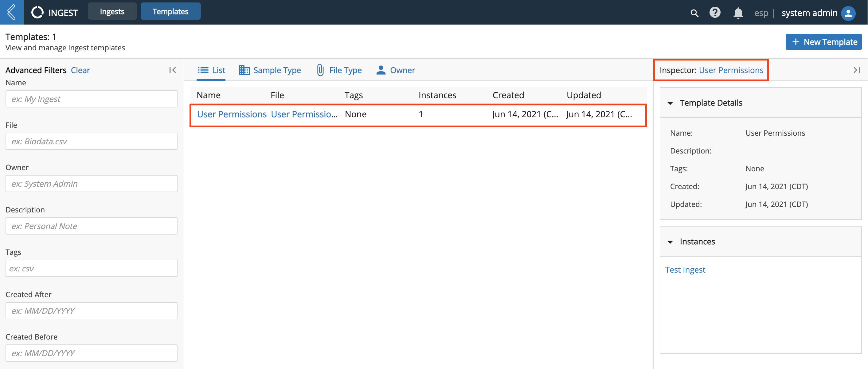
Task: Focus the Description filter field
Action: 91,226
